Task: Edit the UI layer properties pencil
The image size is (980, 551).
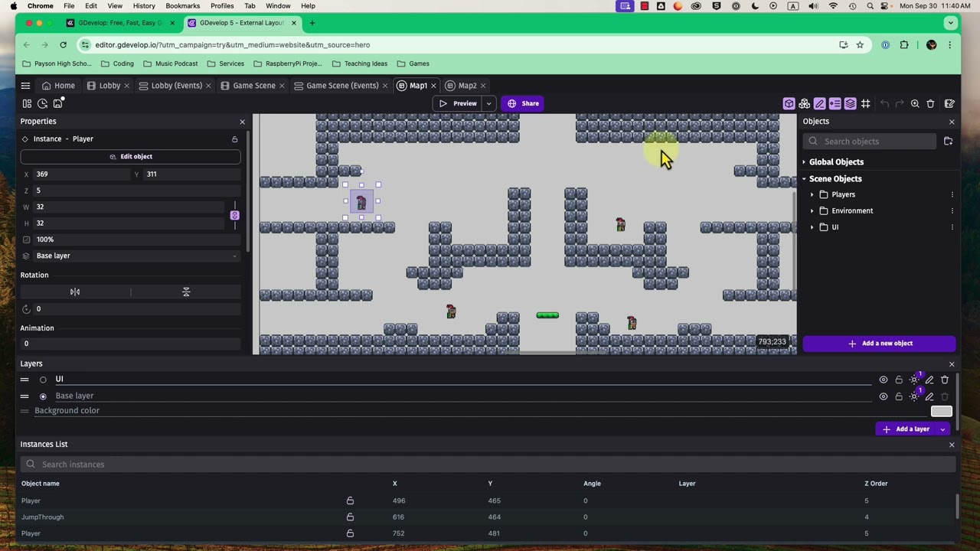Action: [x=929, y=380]
